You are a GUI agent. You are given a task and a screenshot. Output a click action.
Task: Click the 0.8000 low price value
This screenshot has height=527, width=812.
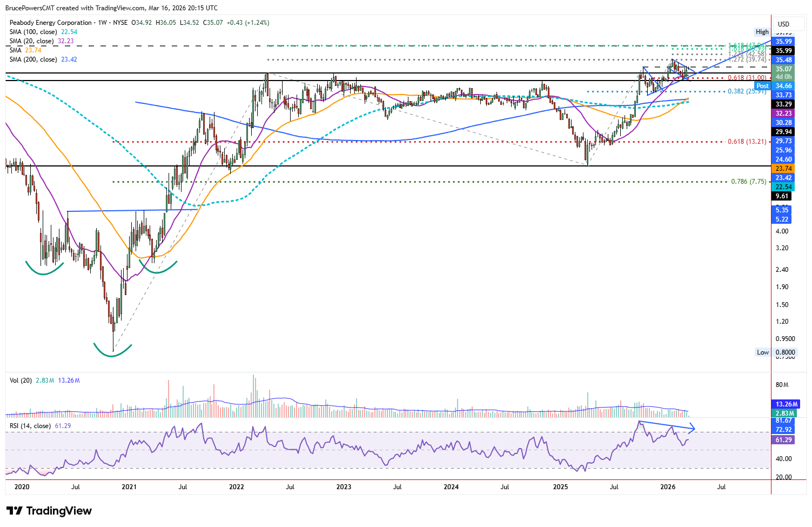tap(785, 352)
